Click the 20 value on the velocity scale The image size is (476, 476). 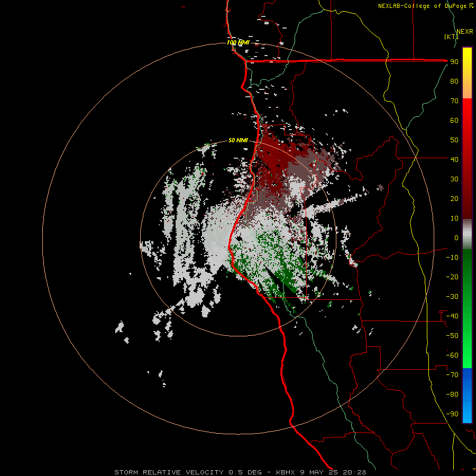tap(454, 198)
